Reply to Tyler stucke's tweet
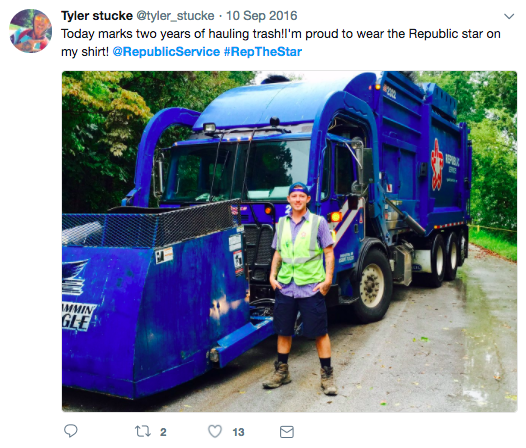This screenshot has width=526, height=448. coord(71,431)
